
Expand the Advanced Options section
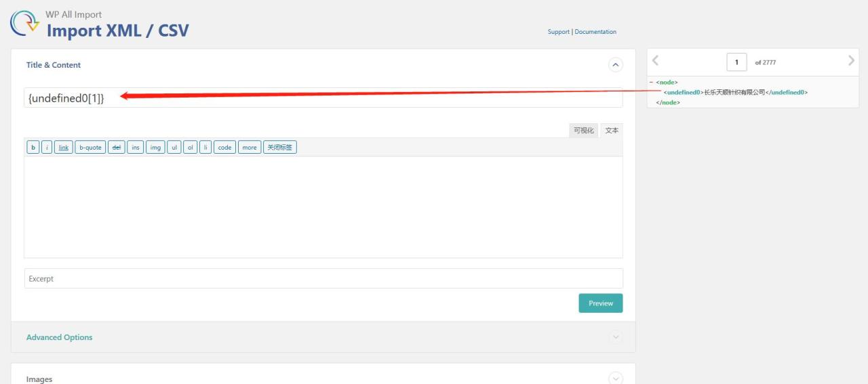(x=615, y=337)
